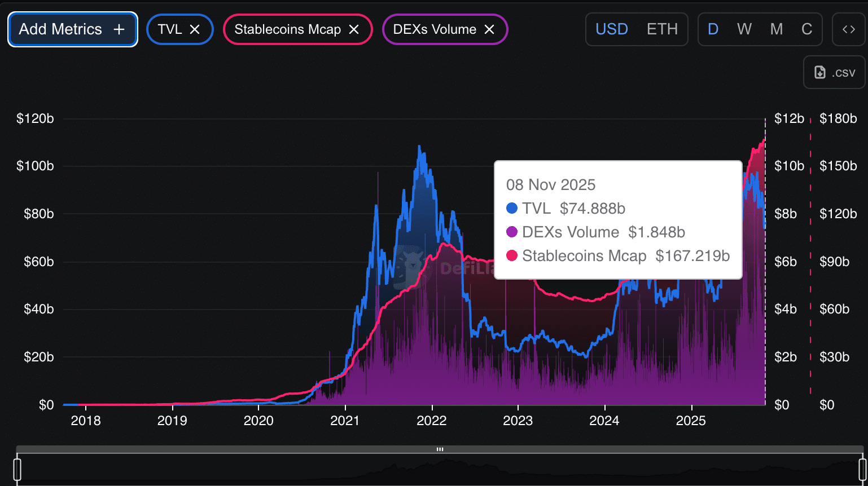Screen dimensions: 868x486
Task: Remove the TVL metric chip
Action: click(195, 29)
